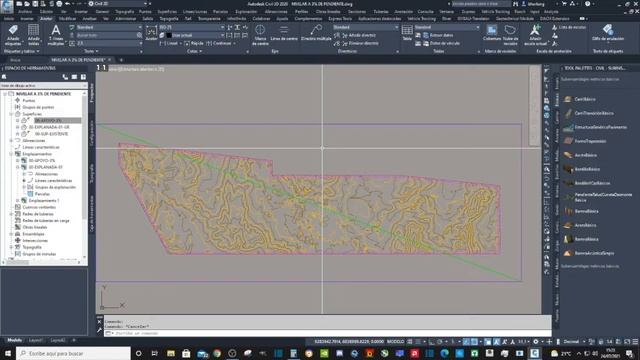The image size is (640, 360).
Task: Click the plot/print icon in quick access toolbar
Action: tap(59, 4)
